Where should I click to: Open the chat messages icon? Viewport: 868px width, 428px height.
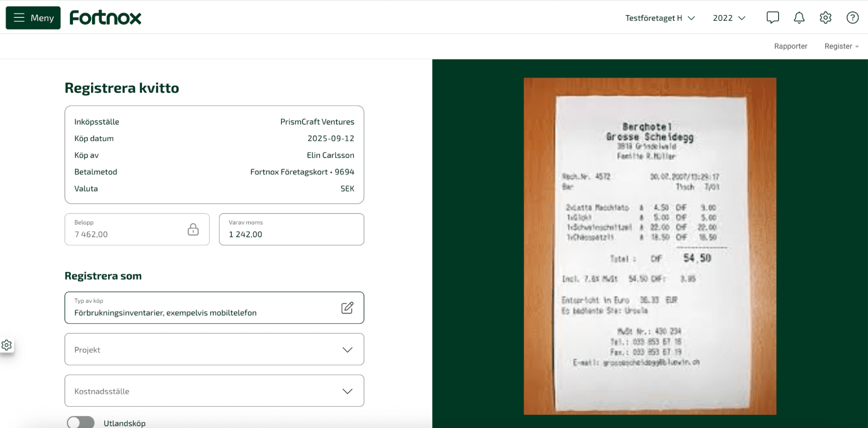pyautogui.click(x=772, y=18)
